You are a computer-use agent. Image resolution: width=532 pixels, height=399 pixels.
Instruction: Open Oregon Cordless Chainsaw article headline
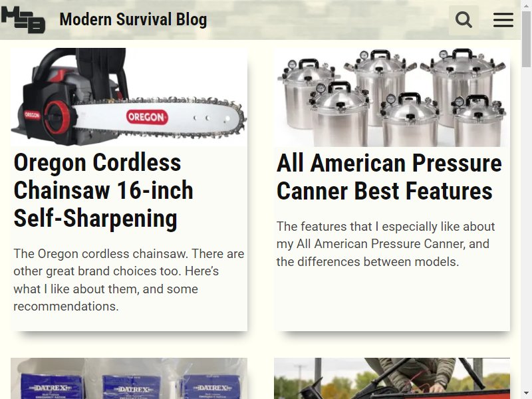tap(104, 190)
